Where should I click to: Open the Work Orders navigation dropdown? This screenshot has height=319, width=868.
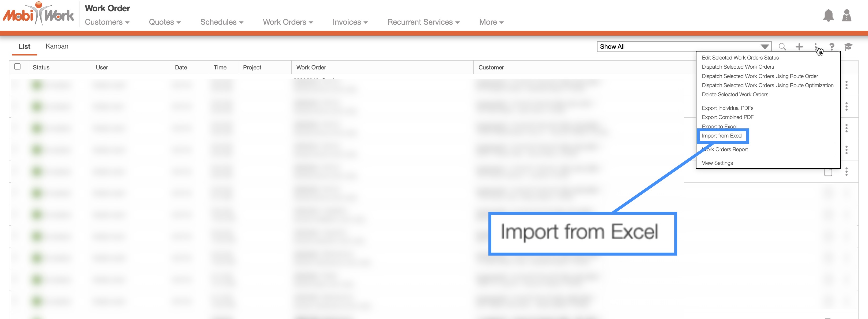click(x=288, y=22)
